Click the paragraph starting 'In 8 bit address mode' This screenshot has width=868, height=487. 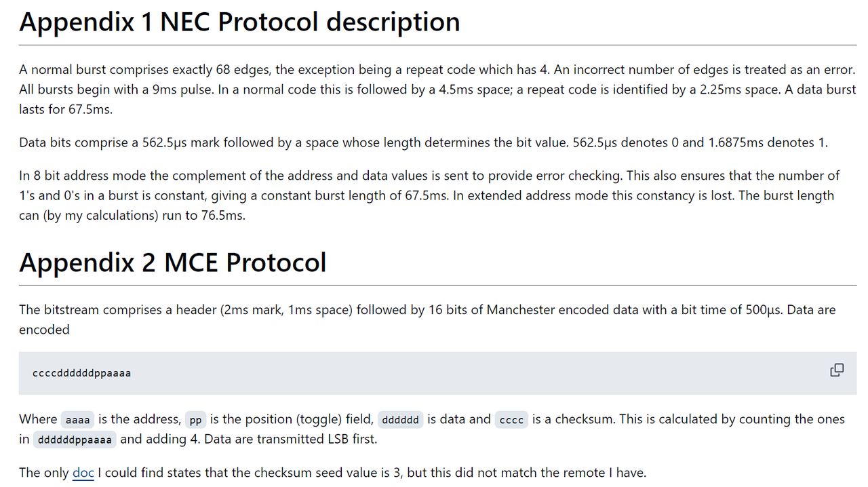pyautogui.click(x=430, y=195)
